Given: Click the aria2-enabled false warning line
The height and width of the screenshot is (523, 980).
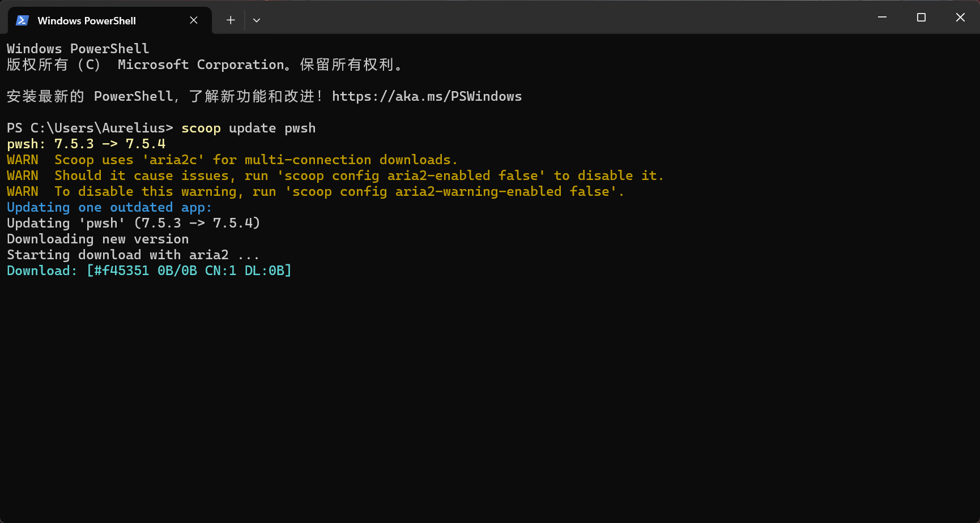Looking at the screenshot, I should (334, 176).
